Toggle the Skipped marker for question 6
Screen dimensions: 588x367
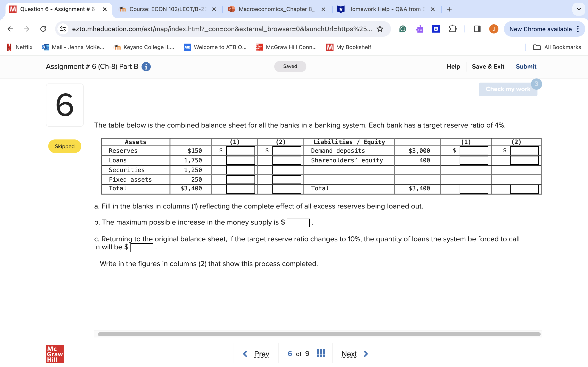(64, 146)
